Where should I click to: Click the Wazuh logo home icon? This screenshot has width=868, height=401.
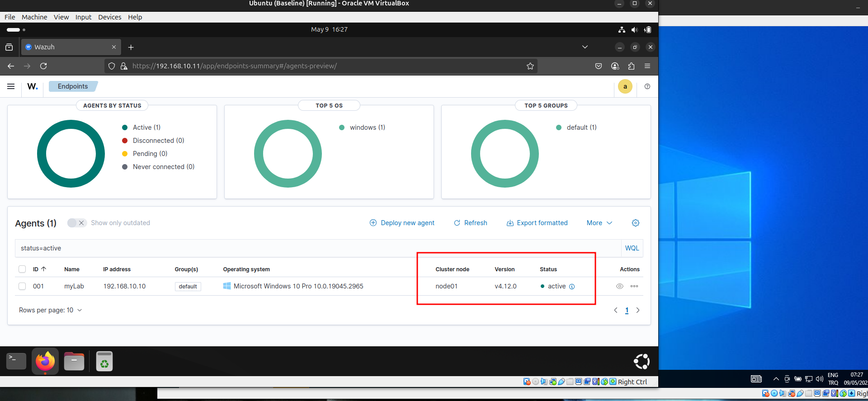[x=32, y=86]
